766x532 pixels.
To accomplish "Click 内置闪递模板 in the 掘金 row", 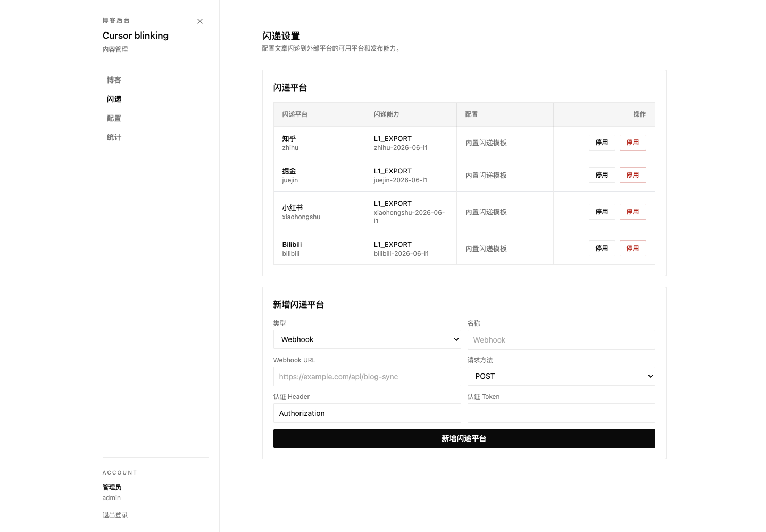I will [x=486, y=175].
